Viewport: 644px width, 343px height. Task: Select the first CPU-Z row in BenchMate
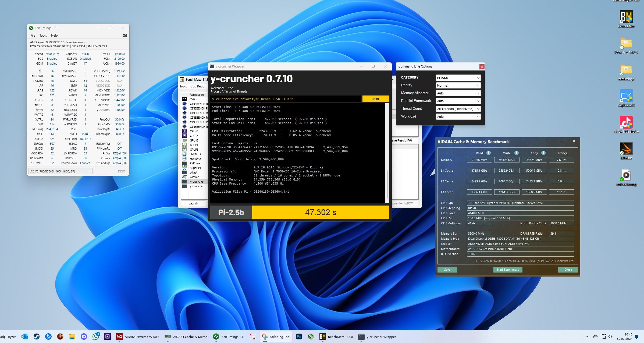pyautogui.click(x=194, y=131)
